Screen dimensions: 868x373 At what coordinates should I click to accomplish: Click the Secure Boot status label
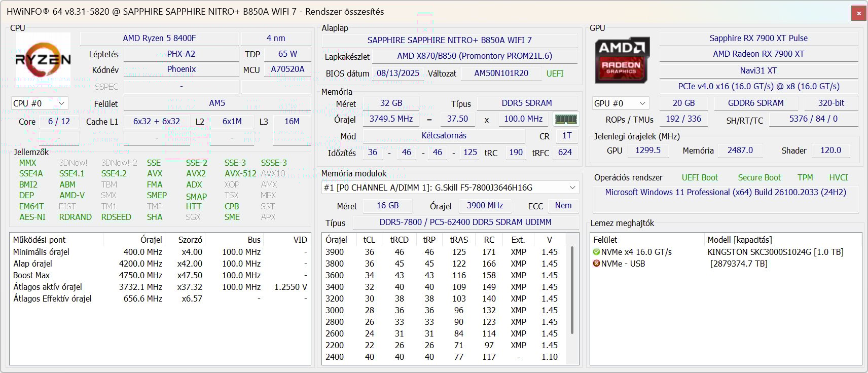(759, 177)
